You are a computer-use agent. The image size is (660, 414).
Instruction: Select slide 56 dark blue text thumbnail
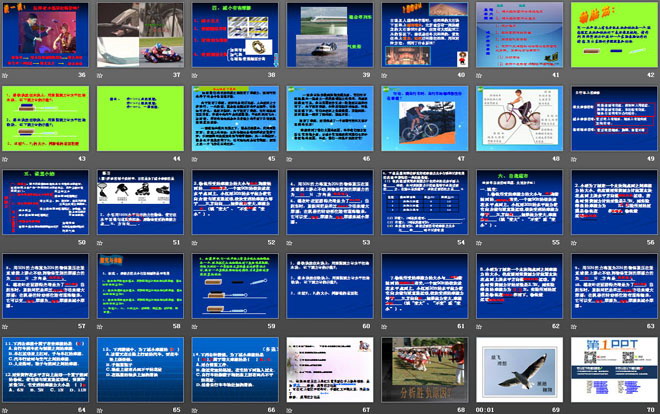[615, 202]
